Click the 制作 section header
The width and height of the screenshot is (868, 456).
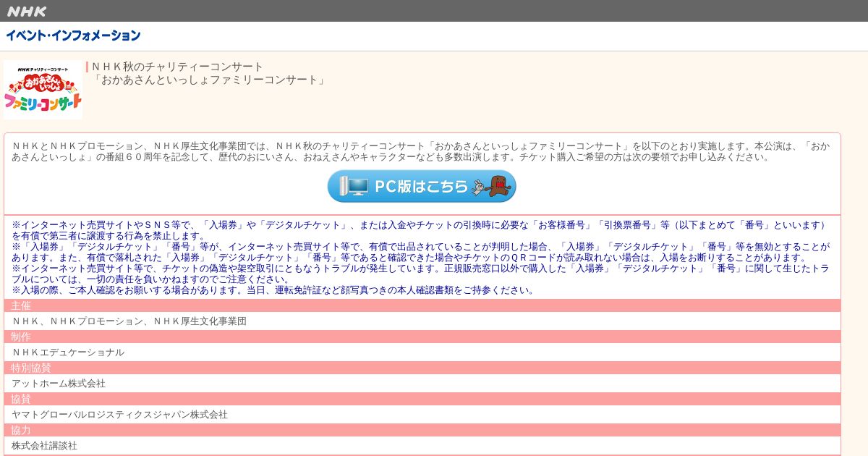pyautogui.click(x=422, y=337)
